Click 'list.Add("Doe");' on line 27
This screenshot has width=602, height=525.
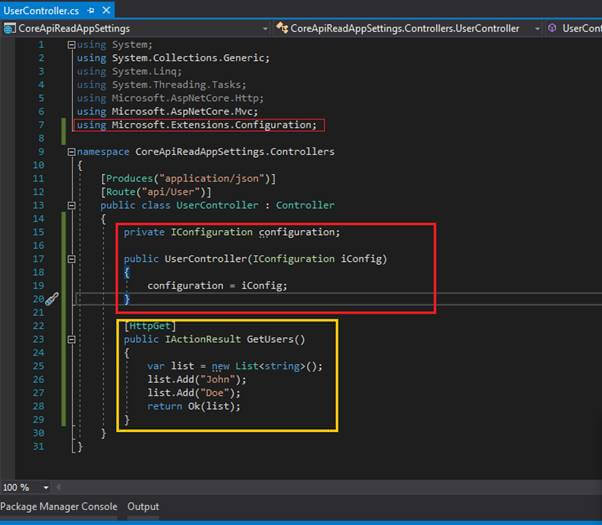194,393
